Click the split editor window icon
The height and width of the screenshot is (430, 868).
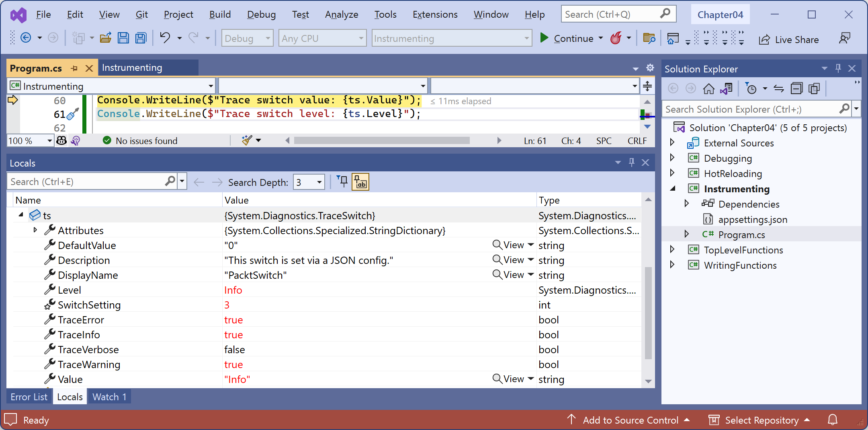tap(647, 86)
